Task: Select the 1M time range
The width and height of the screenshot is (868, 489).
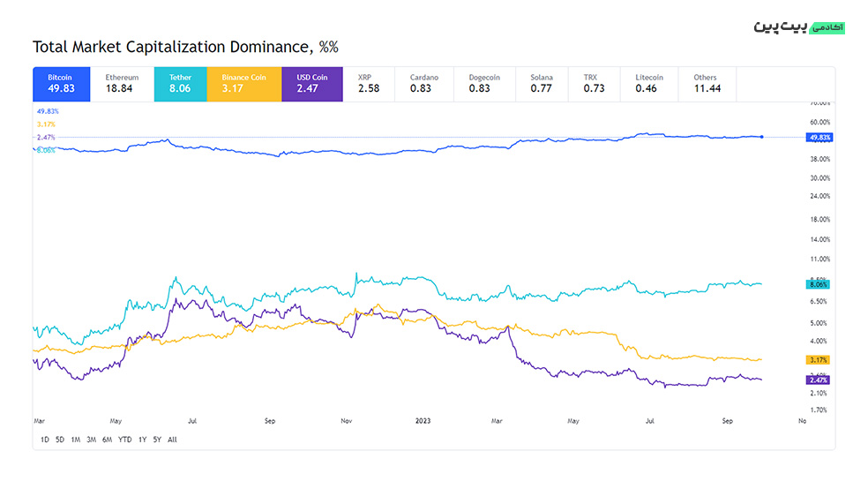Action: coord(75,440)
